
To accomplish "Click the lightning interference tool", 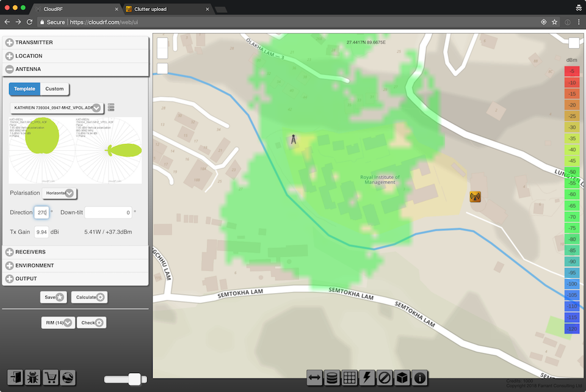I will point(367,378).
